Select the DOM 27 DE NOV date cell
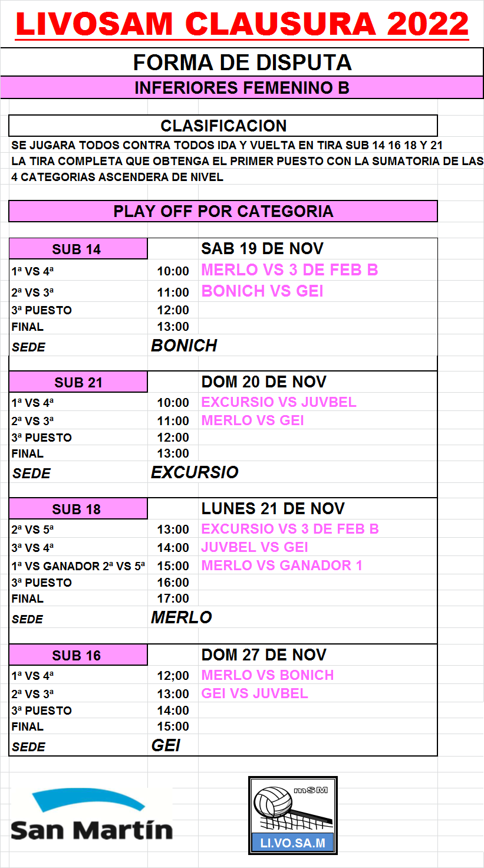The height and width of the screenshot is (868, 484). (264, 655)
